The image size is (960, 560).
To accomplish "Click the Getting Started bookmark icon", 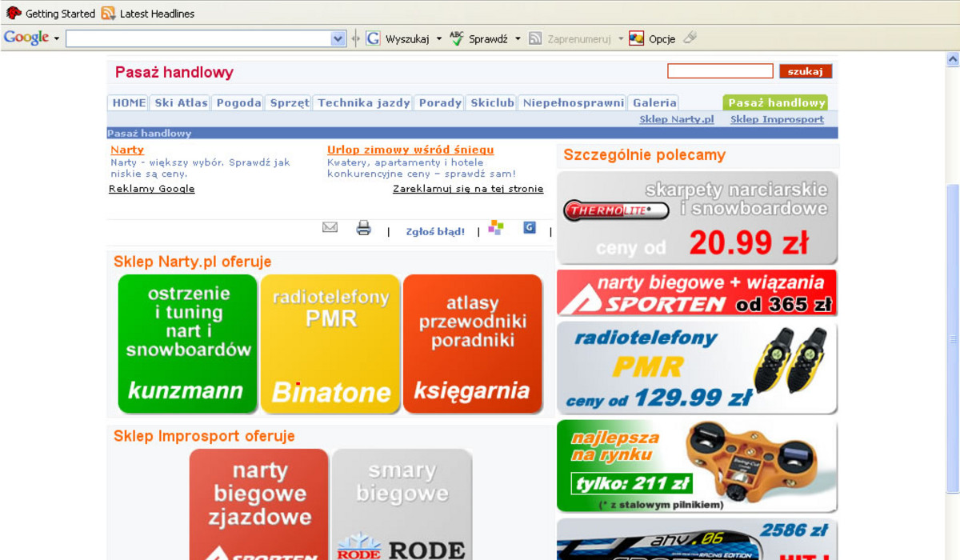I will tap(14, 14).
